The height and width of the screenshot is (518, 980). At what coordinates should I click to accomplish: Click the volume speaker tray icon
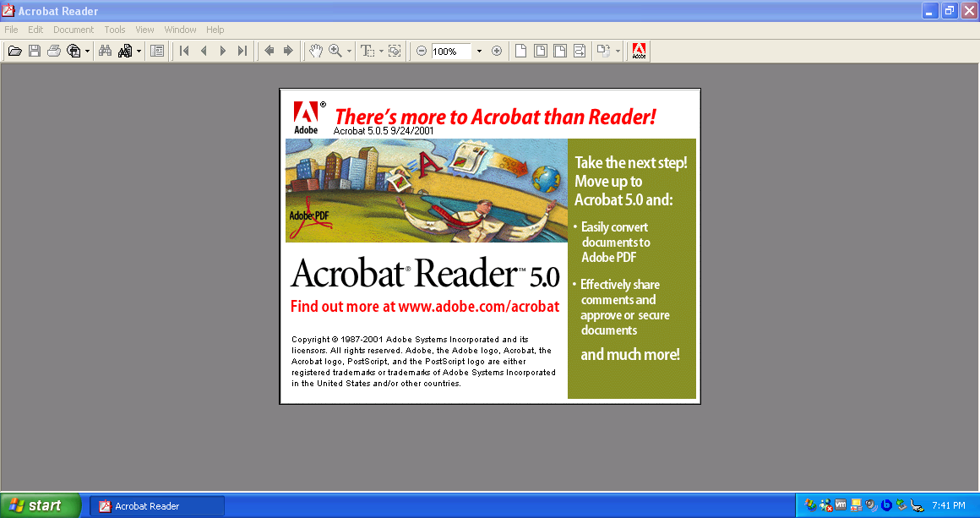[x=871, y=505]
